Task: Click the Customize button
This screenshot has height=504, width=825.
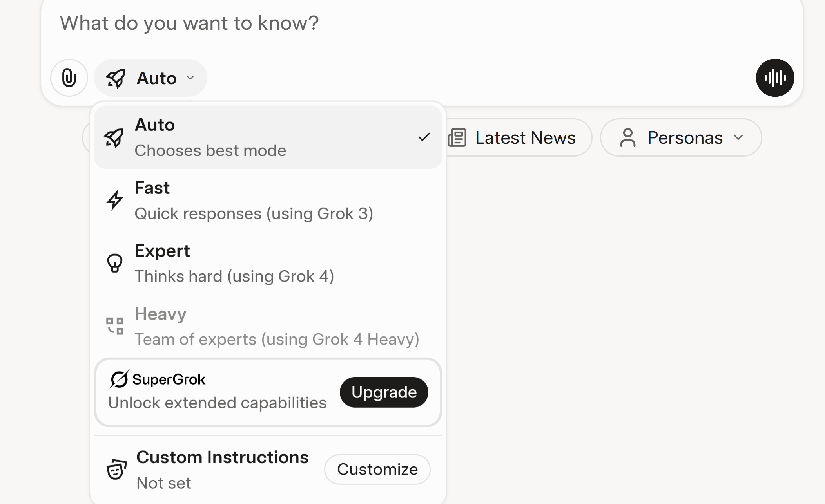Action: (377, 469)
